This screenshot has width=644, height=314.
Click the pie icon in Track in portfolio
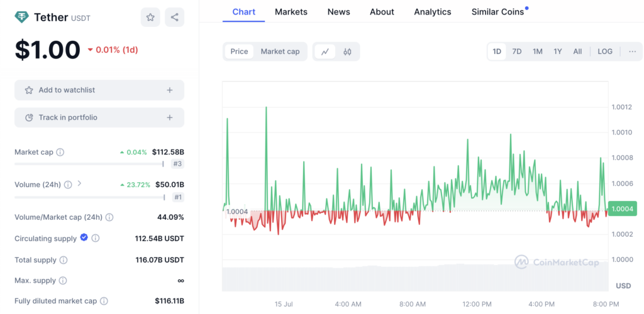tap(29, 117)
